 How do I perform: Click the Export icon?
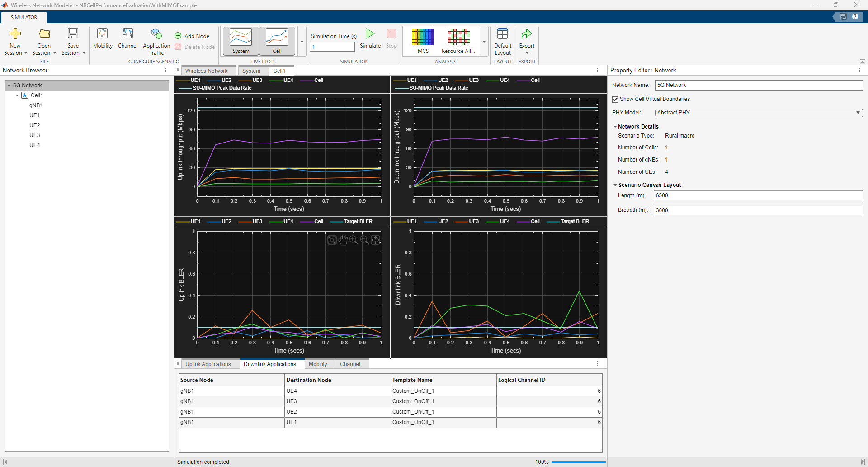pos(527,40)
